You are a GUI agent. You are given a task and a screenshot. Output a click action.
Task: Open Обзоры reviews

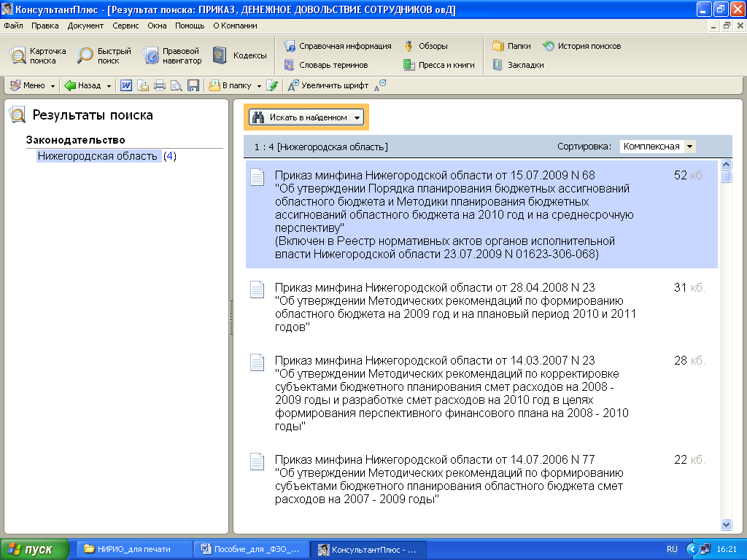(425, 46)
